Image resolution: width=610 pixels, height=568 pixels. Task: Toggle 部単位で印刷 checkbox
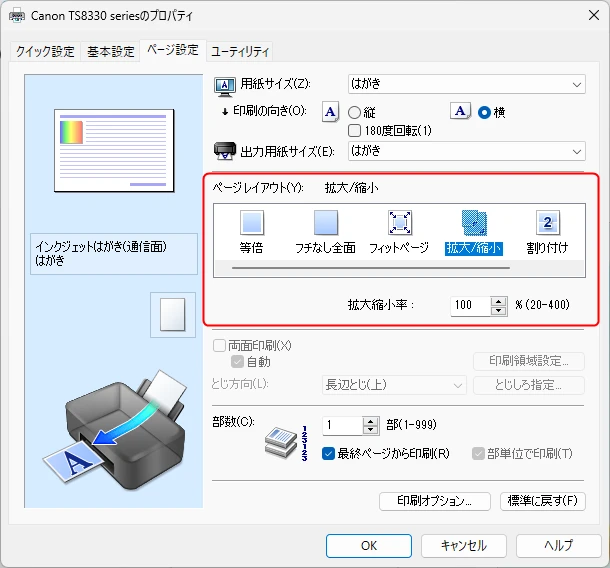coord(478,453)
